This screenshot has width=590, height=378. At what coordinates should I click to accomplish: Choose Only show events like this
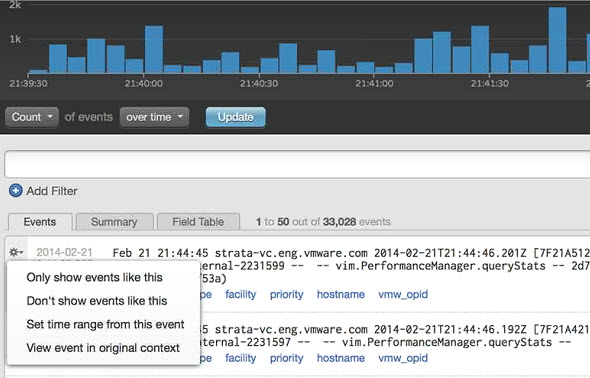94,277
